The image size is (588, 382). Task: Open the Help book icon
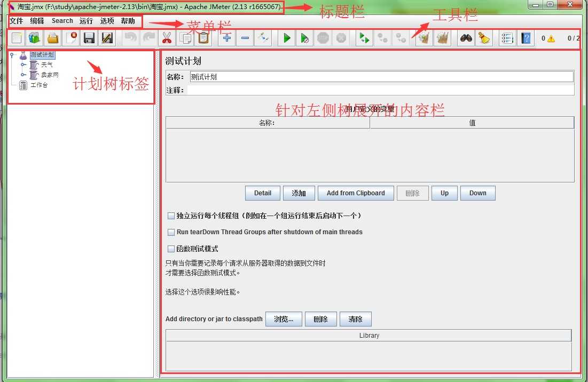coord(526,38)
